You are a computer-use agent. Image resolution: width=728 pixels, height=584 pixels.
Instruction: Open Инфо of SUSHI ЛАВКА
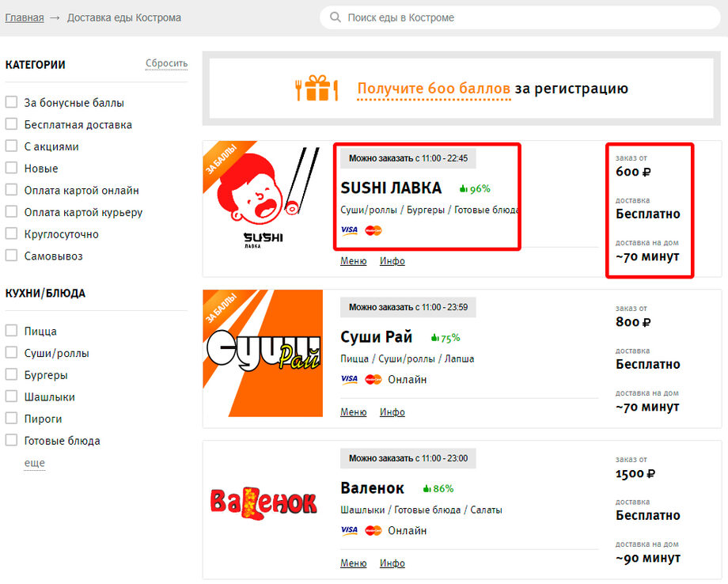coord(392,261)
